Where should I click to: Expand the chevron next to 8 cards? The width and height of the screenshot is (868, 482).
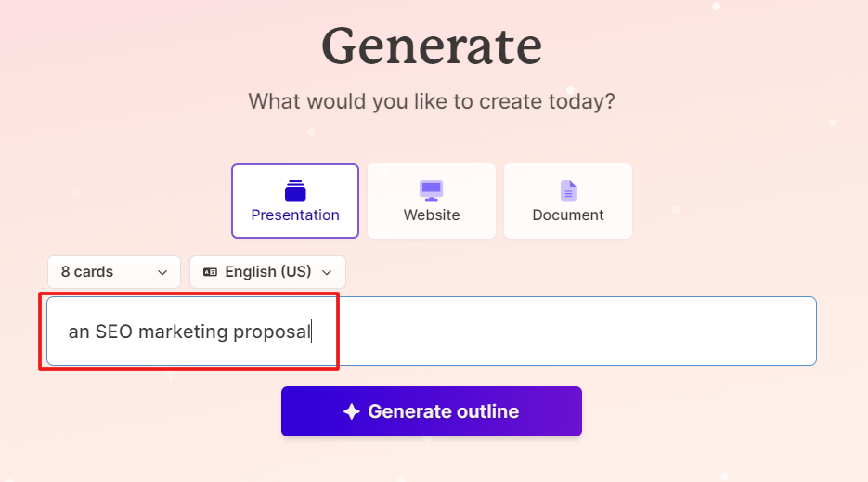click(x=162, y=273)
